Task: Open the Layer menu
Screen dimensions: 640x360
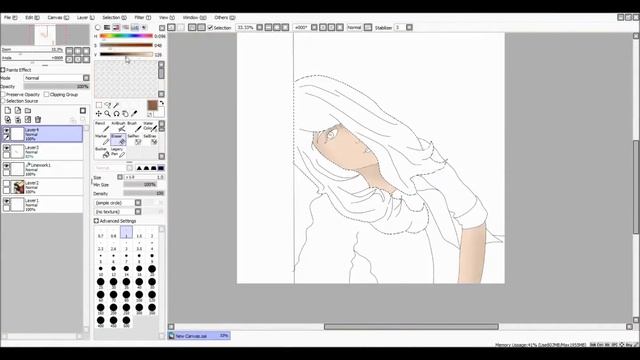Action: 86,18
